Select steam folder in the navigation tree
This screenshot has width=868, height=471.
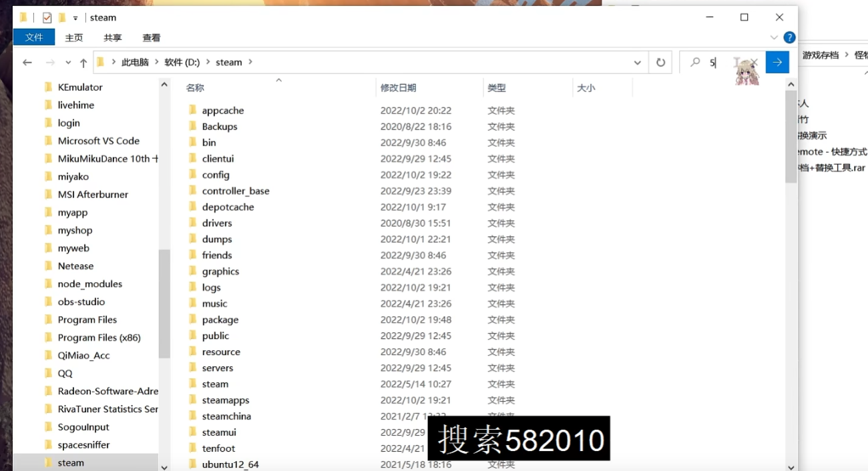[71, 462]
